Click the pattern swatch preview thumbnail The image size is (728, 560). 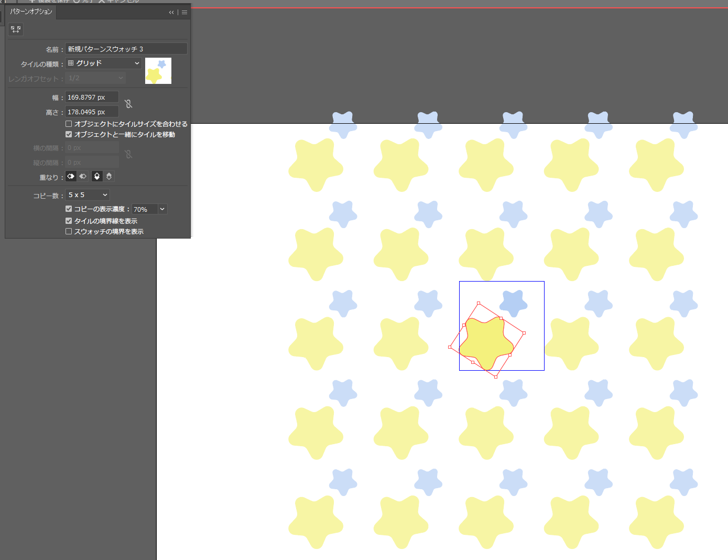(x=158, y=70)
